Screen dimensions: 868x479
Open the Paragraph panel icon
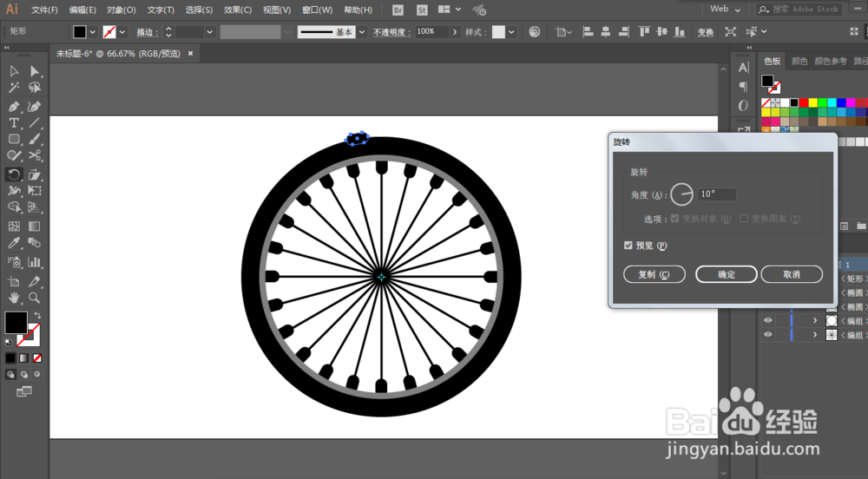pos(744,87)
